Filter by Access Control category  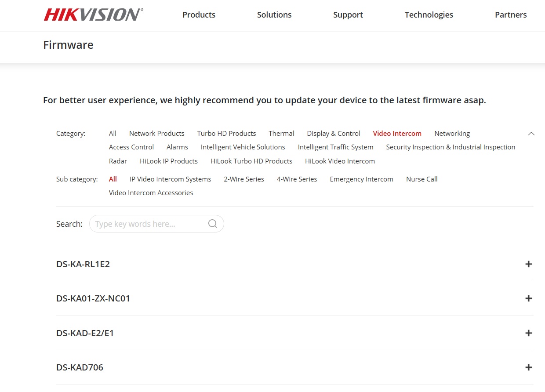coord(131,147)
